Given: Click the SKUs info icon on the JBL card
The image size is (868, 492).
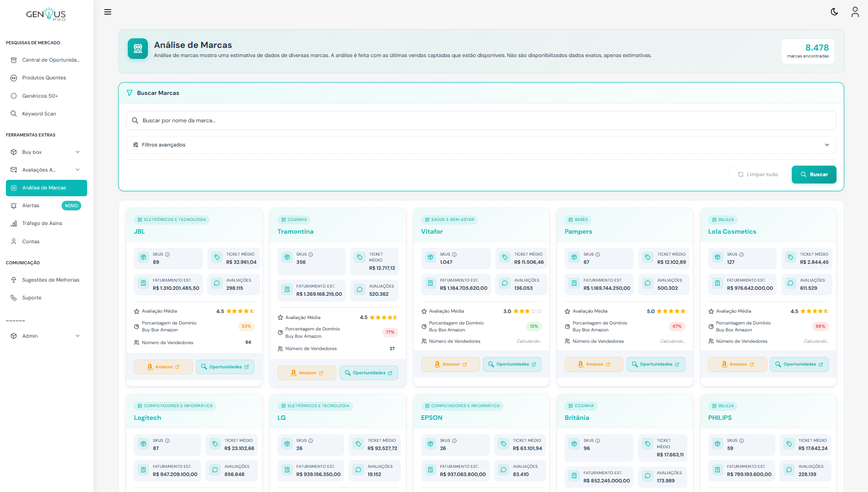Looking at the screenshot, I should coord(167,255).
